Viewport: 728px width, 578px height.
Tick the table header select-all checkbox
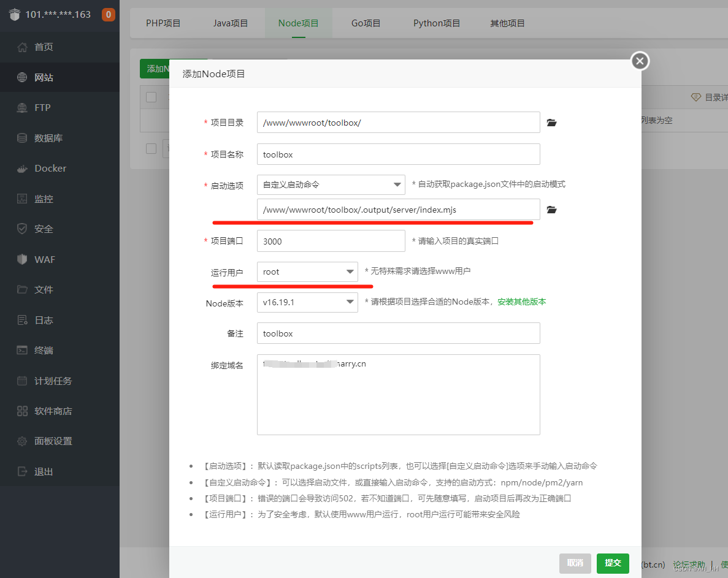click(x=151, y=97)
